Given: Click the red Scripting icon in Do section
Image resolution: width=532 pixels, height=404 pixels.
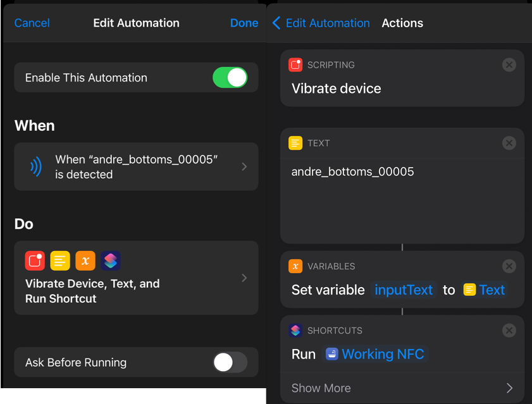Looking at the screenshot, I should pos(35,260).
